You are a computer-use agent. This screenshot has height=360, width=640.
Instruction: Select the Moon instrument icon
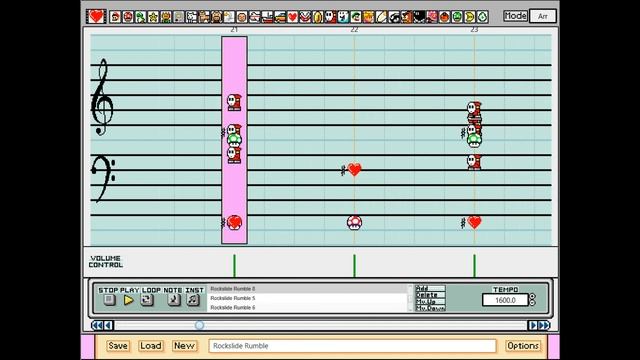click(470, 17)
